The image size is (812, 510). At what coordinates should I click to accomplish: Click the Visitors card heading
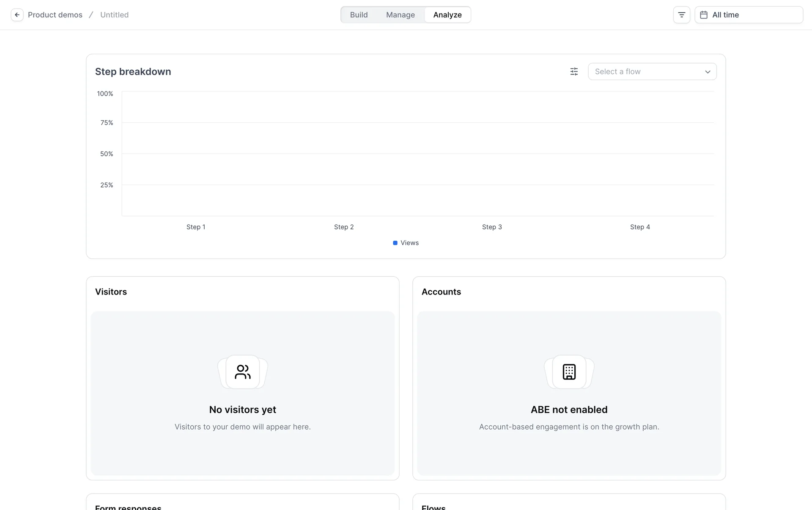point(111,292)
